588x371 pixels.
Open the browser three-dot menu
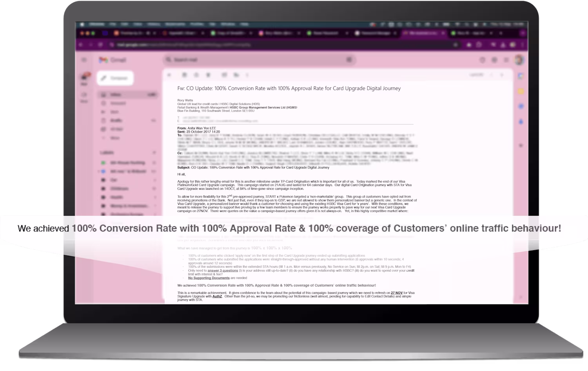pos(522,45)
